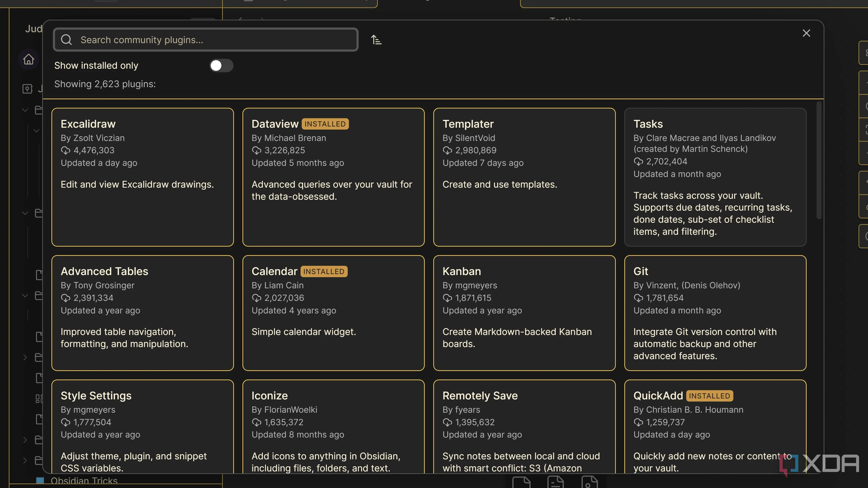The width and height of the screenshot is (868, 488).
Task: Click the home icon in left sidebar
Action: click(29, 59)
